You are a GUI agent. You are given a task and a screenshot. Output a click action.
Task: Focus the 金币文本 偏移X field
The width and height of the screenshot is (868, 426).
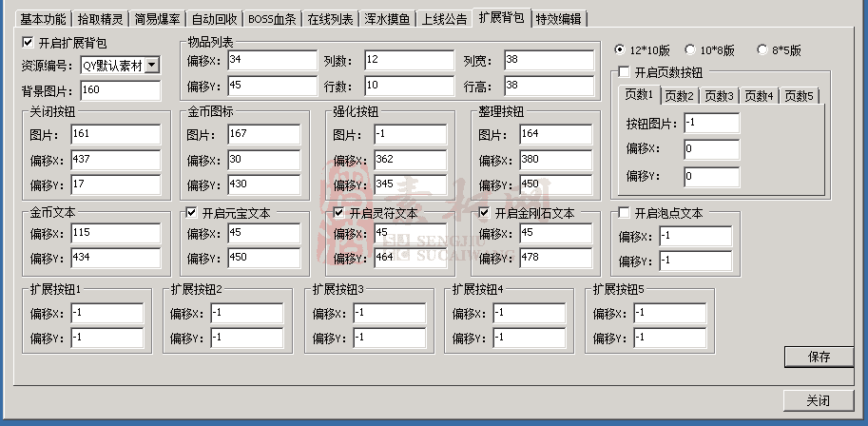pos(116,234)
